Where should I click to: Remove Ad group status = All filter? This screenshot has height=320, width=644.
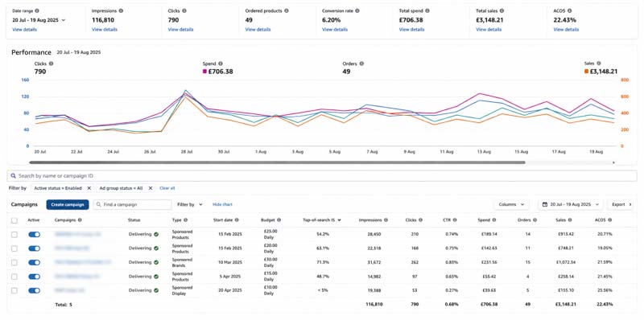coord(151,188)
